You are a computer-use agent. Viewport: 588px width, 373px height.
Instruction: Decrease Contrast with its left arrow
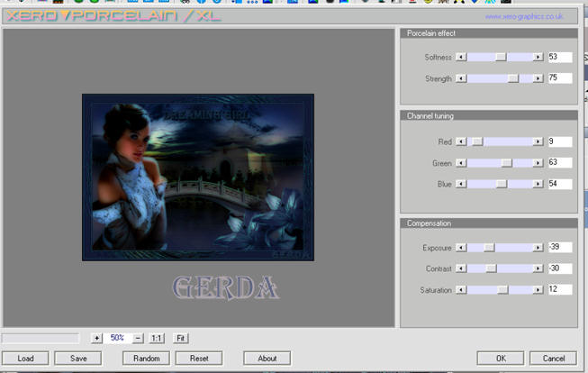(x=461, y=268)
